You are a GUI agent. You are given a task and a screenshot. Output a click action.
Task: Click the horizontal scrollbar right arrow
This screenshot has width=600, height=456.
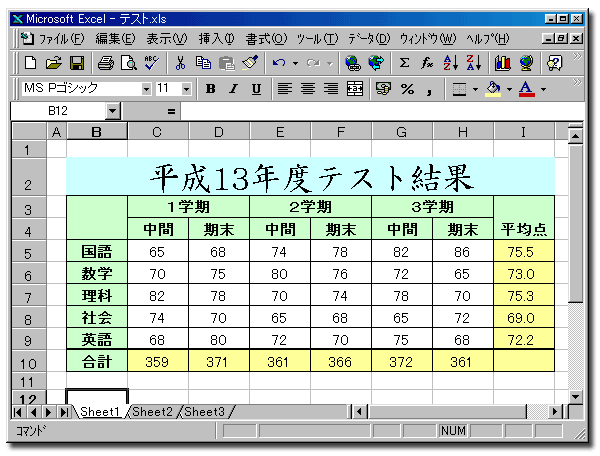click(x=555, y=412)
